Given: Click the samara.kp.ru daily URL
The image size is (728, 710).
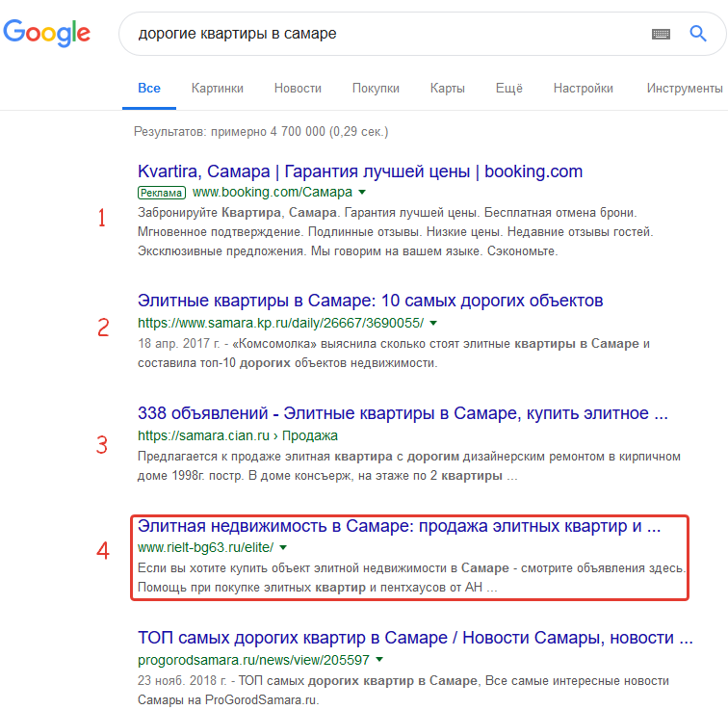Looking at the screenshot, I should tap(280, 323).
